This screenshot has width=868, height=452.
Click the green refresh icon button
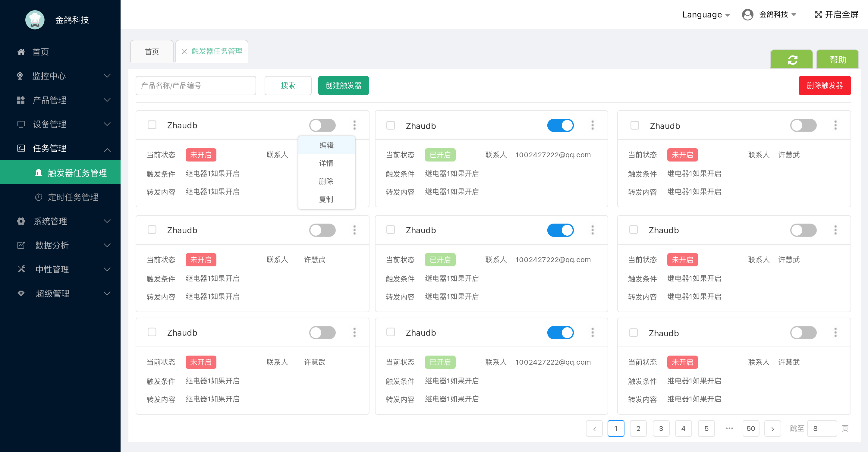pos(792,60)
